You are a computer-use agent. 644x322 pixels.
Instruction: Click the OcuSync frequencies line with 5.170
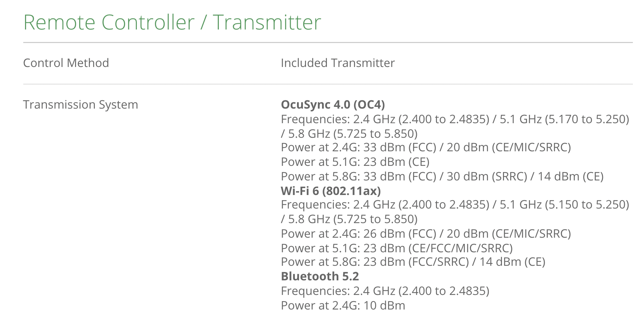[x=455, y=119]
